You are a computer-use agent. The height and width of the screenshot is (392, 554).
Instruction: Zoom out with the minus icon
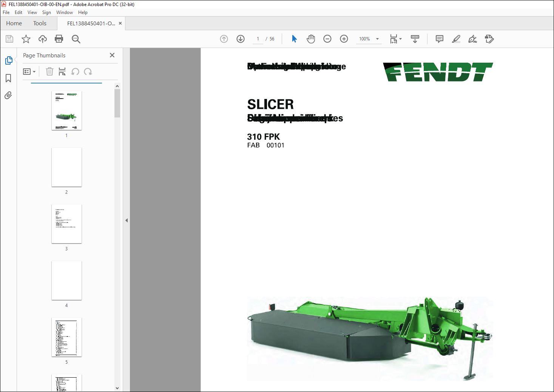327,39
